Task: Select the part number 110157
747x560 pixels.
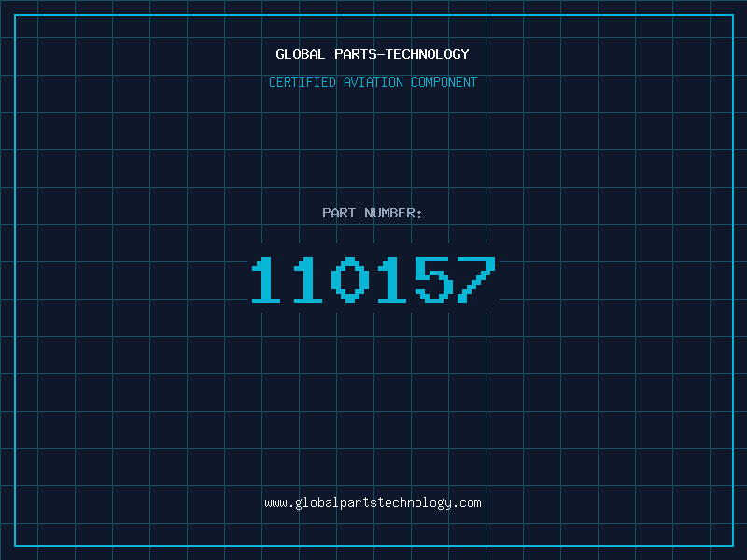Action: click(x=373, y=279)
